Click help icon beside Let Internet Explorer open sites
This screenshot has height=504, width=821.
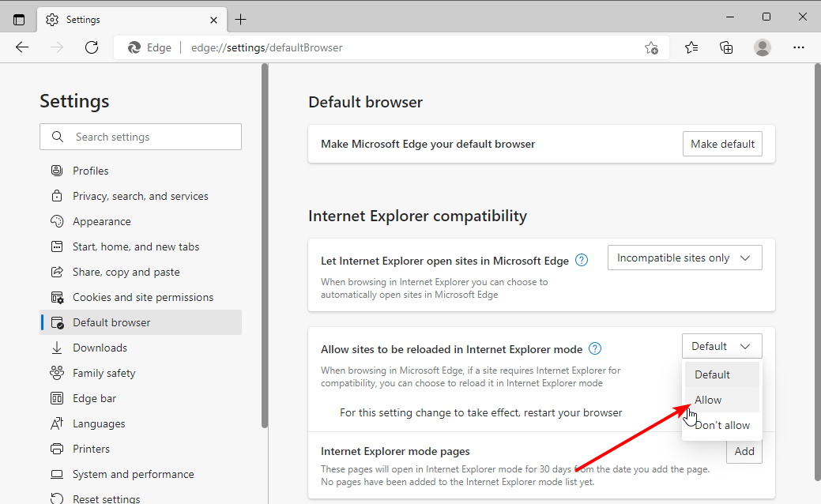582,260
